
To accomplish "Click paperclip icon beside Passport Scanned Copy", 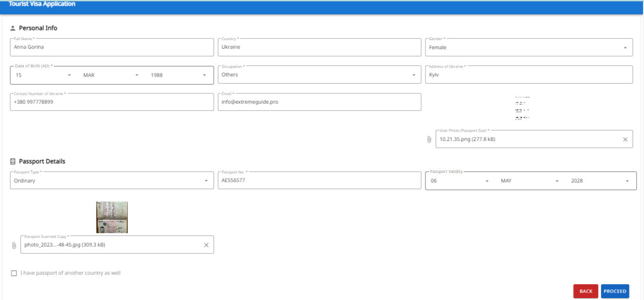I will point(14,245).
